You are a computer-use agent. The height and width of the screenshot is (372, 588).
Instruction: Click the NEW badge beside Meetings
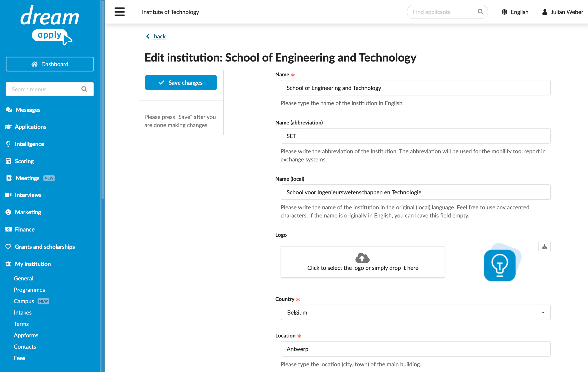click(49, 178)
